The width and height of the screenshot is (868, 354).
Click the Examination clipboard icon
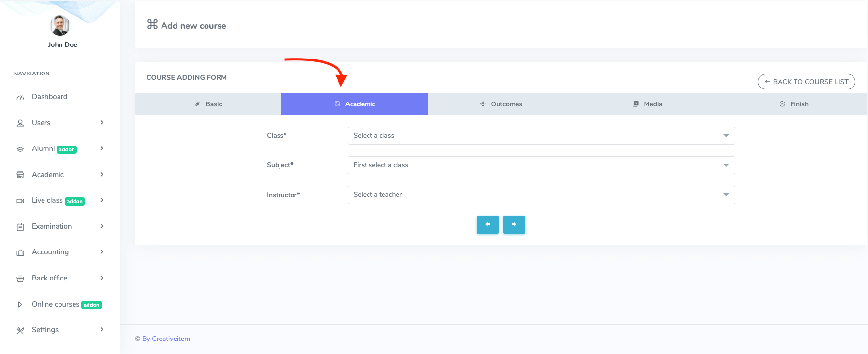pyautogui.click(x=20, y=227)
